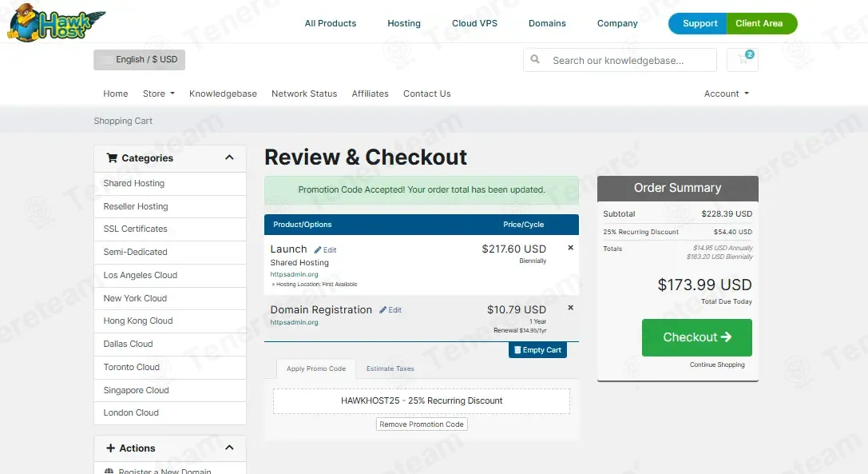
Task: Open the shopping cart icon with badge
Action: tap(743, 60)
